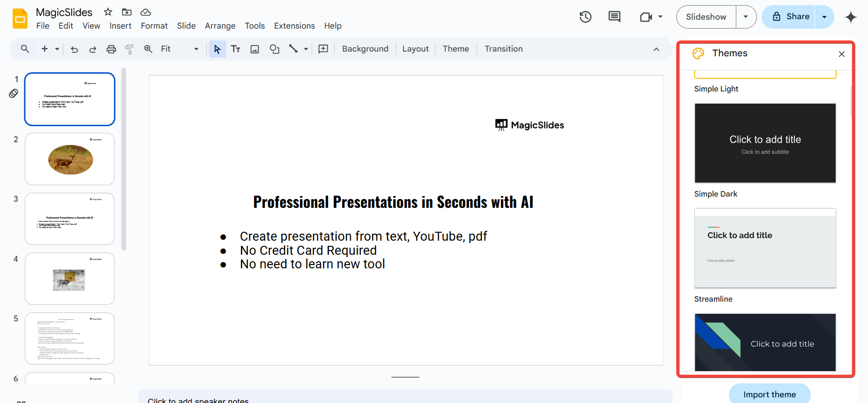Viewport: 868px width, 403px height.
Task: Add a comment from toolbar
Action: coord(323,49)
